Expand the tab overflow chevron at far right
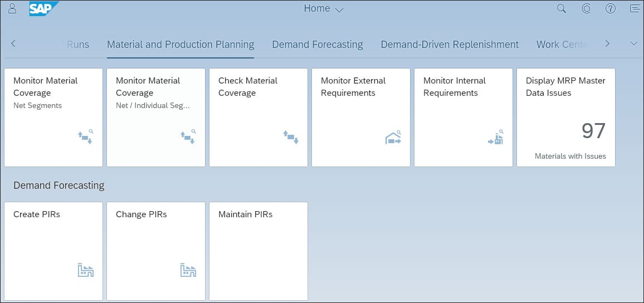Image resolution: width=644 pixels, height=303 pixels. (633, 43)
